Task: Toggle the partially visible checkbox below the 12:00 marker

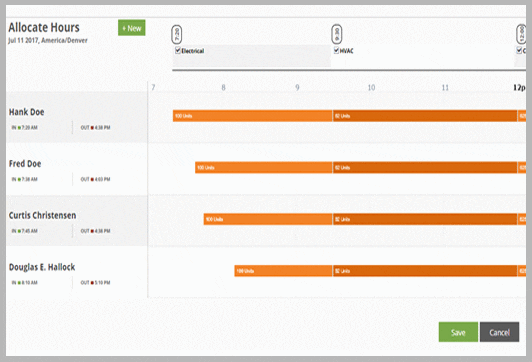Action: click(519, 51)
